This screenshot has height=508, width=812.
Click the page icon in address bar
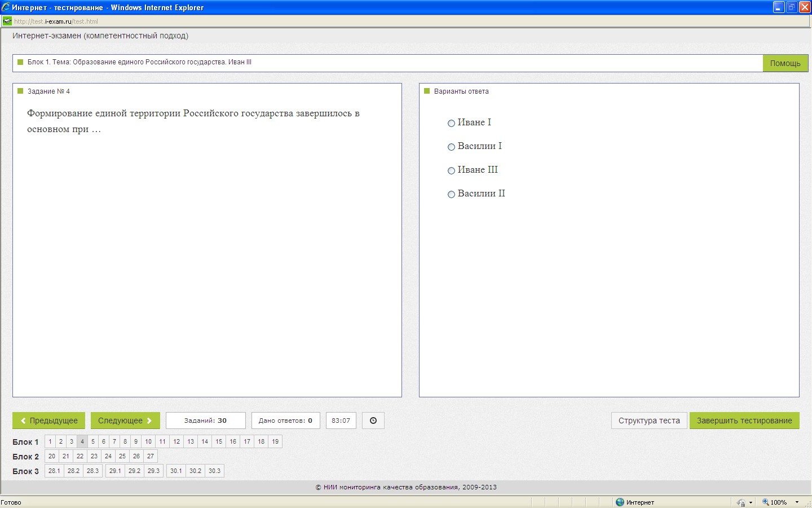tap(7, 21)
